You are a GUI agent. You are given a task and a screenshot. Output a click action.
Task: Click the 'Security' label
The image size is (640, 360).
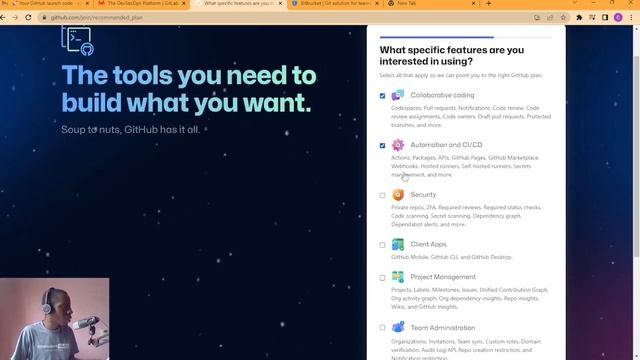(423, 195)
